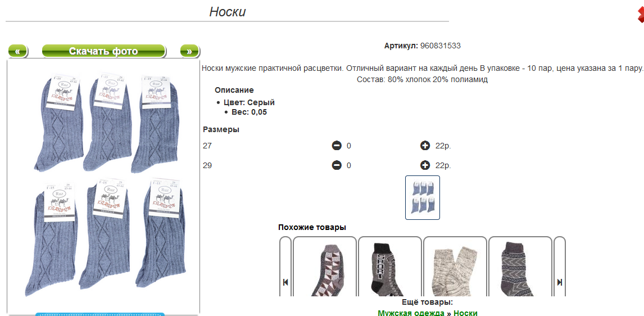Open the dark zigzag sock product
644x316 pixels.
coord(520,267)
